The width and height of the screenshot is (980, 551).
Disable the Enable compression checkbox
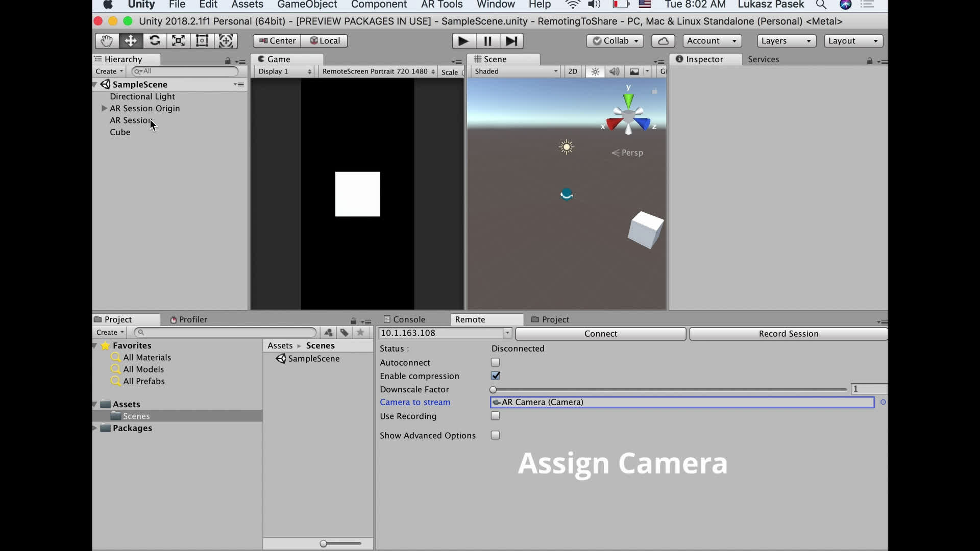[x=495, y=375]
